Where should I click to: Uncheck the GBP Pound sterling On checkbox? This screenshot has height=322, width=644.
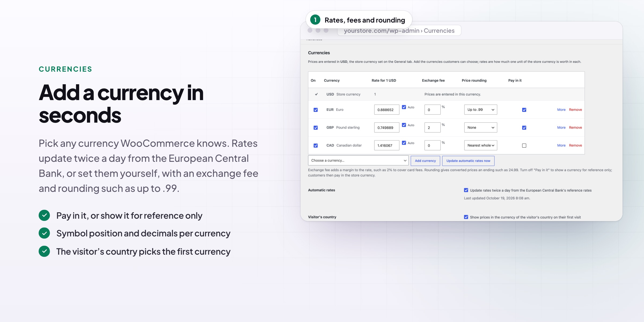point(316,128)
